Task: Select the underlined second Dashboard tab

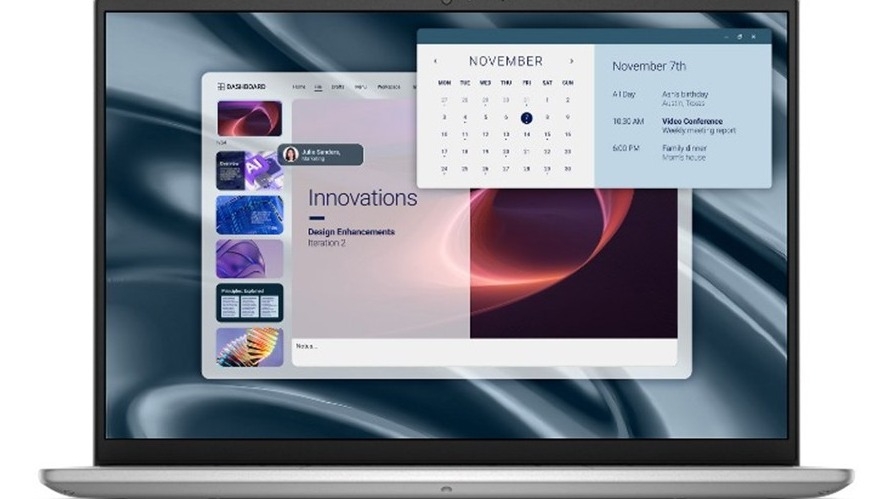Action: [x=318, y=87]
